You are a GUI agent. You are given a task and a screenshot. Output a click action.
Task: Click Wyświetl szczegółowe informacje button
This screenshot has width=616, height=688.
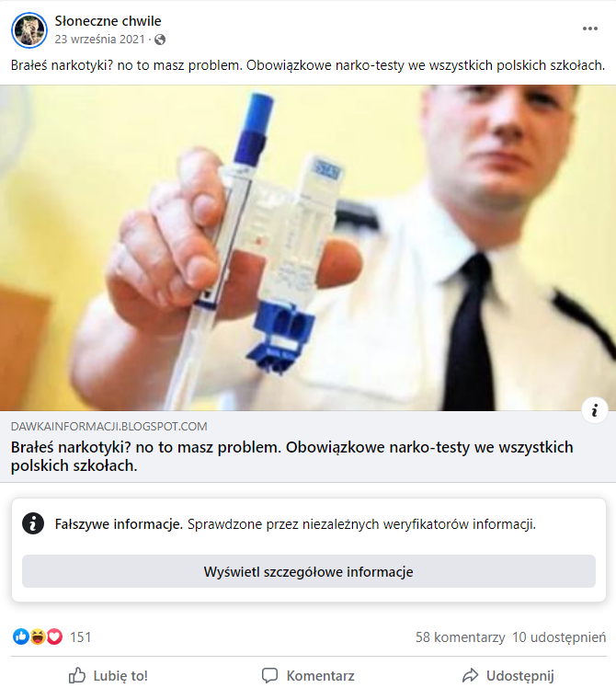tap(309, 571)
